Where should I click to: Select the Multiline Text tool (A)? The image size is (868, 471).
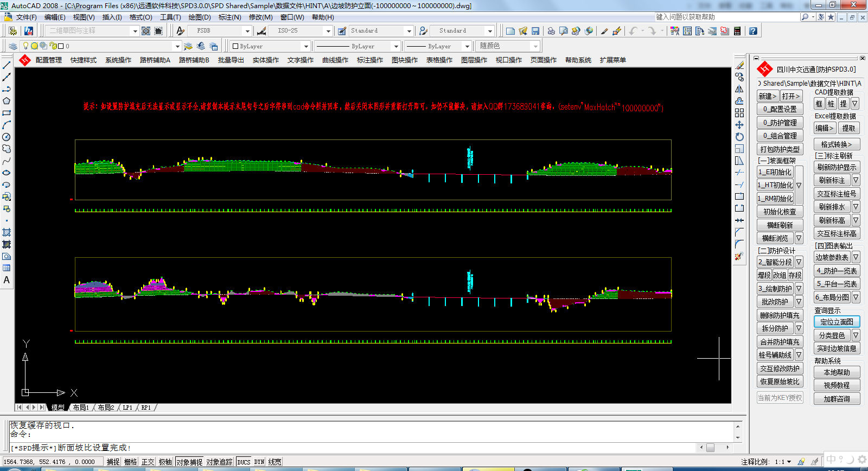(7, 280)
